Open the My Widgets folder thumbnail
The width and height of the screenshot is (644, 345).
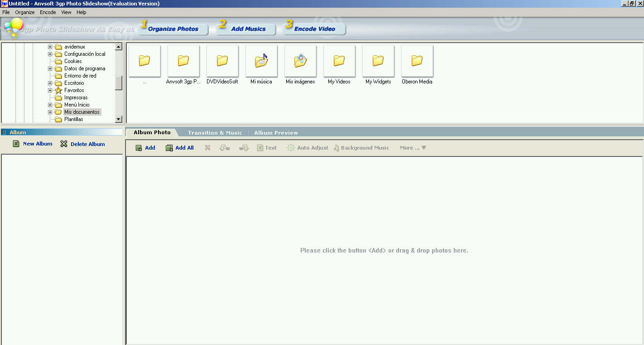pyautogui.click(x=378, y=61)
